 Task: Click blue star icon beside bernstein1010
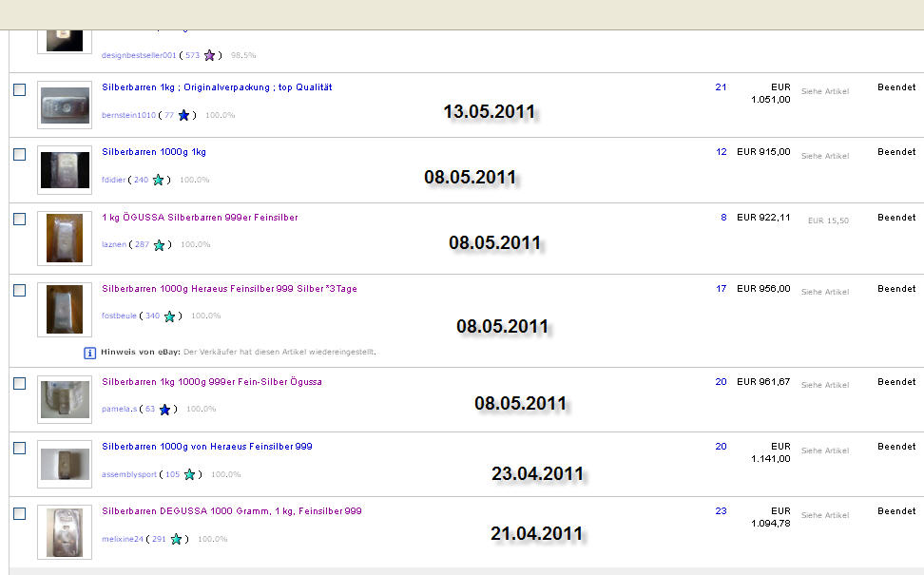point(183,115)
